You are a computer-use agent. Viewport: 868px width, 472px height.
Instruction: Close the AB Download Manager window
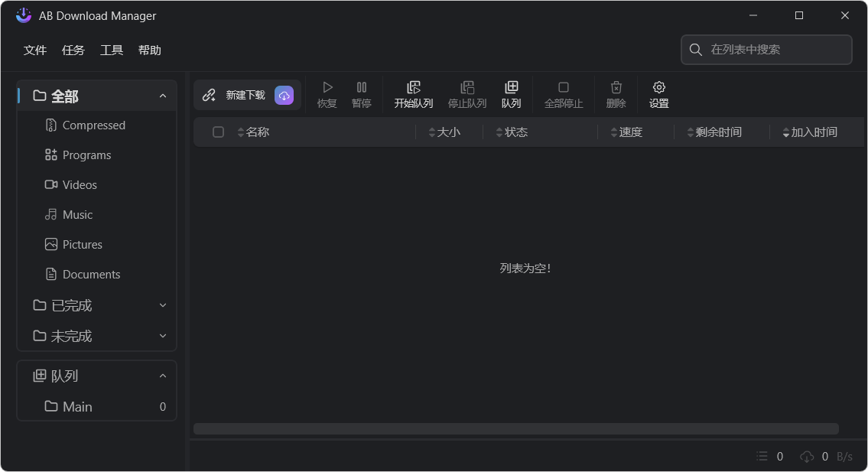tap(845, 15)
